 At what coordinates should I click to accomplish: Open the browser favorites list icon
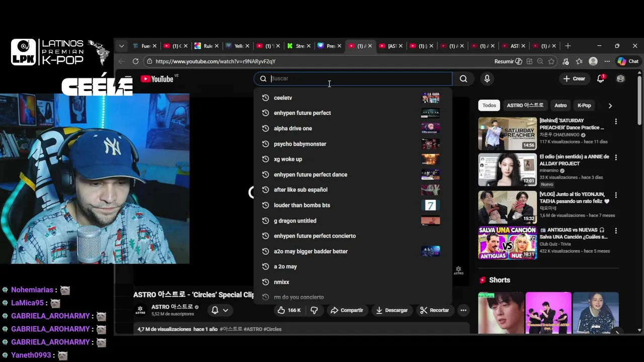click(579, 61)
